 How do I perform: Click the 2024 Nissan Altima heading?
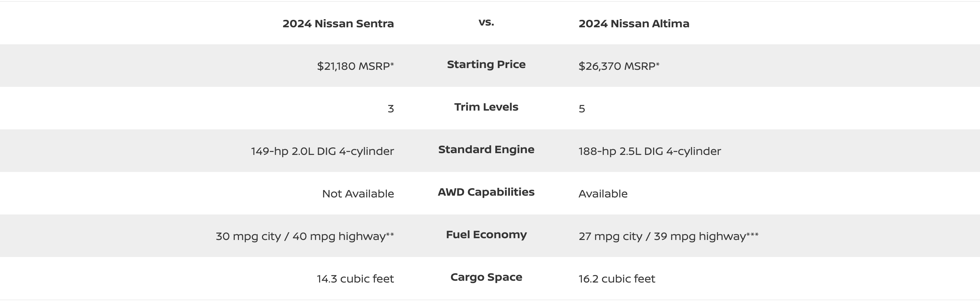point(634,24)
